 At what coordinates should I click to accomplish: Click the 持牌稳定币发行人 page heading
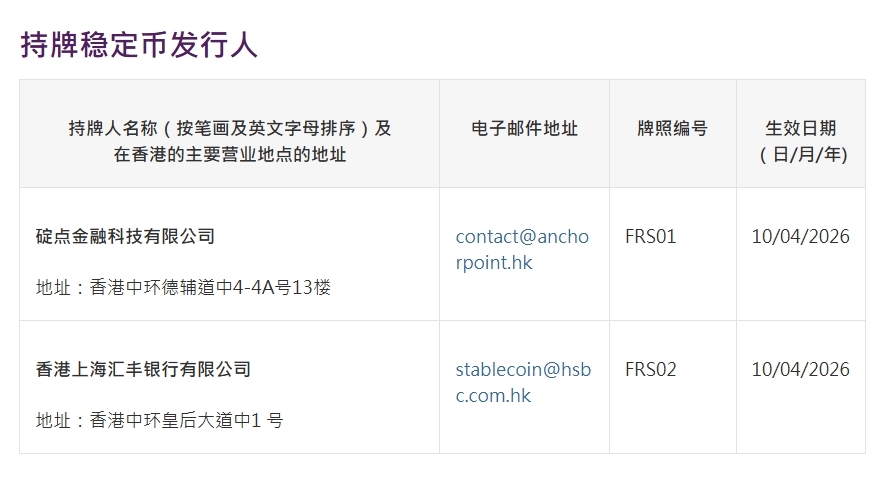pyautogui.click(x=139, y=45)
